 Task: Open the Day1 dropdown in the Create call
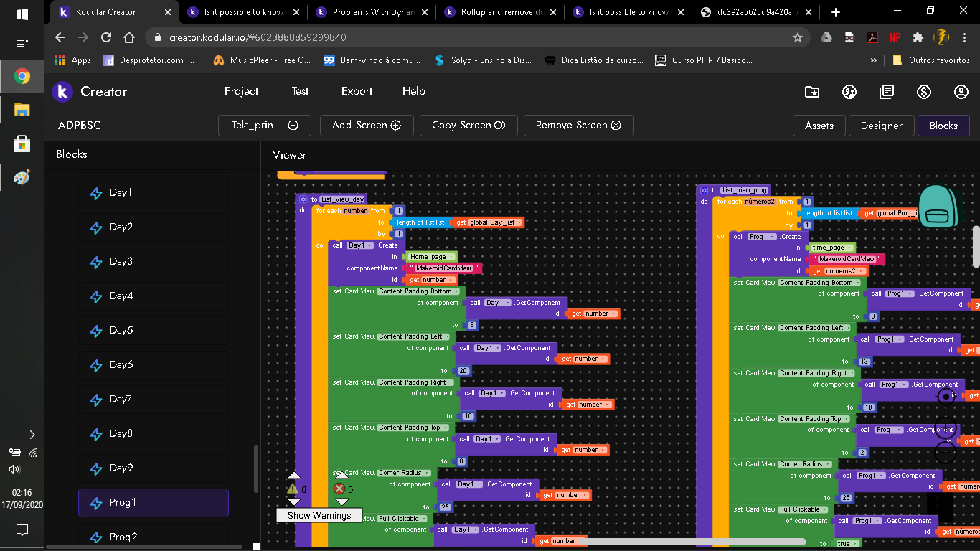point(360,245)
